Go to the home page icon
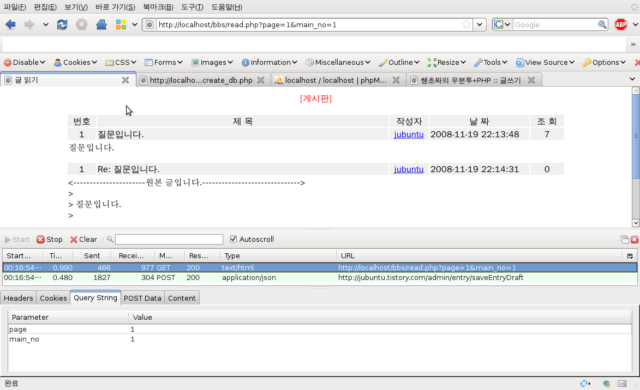The image size is (640, 390). coord(101,24)
